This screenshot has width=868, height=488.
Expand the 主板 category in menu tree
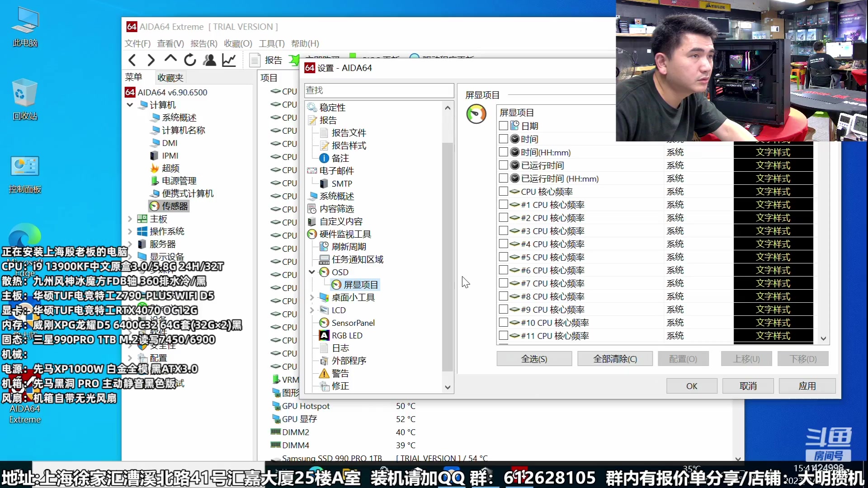[x=130, y=219]
